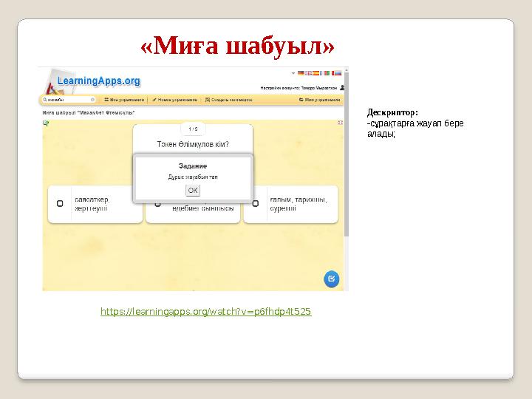Click the slide title «Миға шабуыл»
The image size is (532, 399).
pyautogui.click(x=237, y=46)
